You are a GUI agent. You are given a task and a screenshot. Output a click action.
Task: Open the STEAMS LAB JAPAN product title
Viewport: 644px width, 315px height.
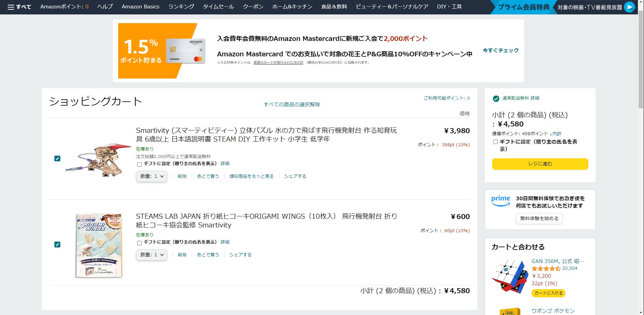pos(266,221)
